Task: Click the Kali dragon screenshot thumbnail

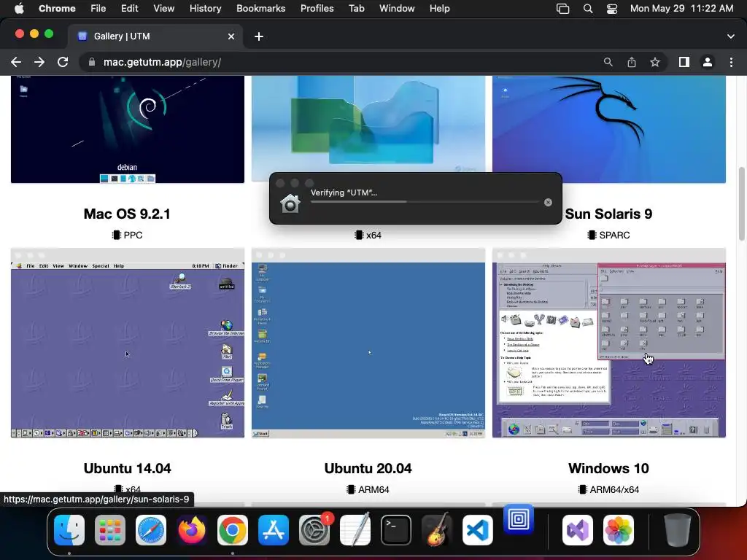Action: coord(609,129)
